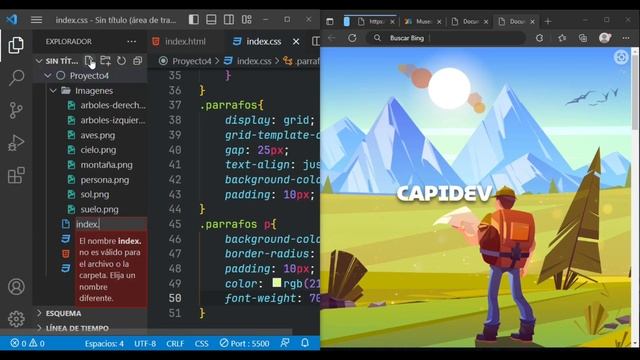The width and height of the screenshot is (640, 360).
Task: Open the Run and Debug view
Action: click(16, 143)
